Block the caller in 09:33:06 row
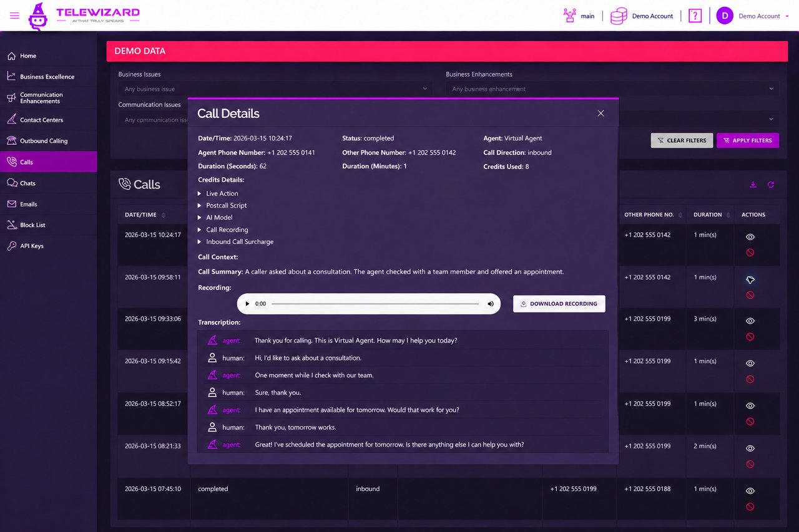The image size is (799, 532). coord(750,337)
